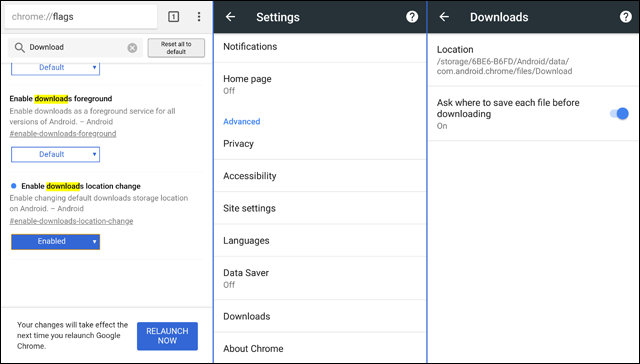Click the Enable downloads foreground title
The image size is (640, 364).
(61, 99)
